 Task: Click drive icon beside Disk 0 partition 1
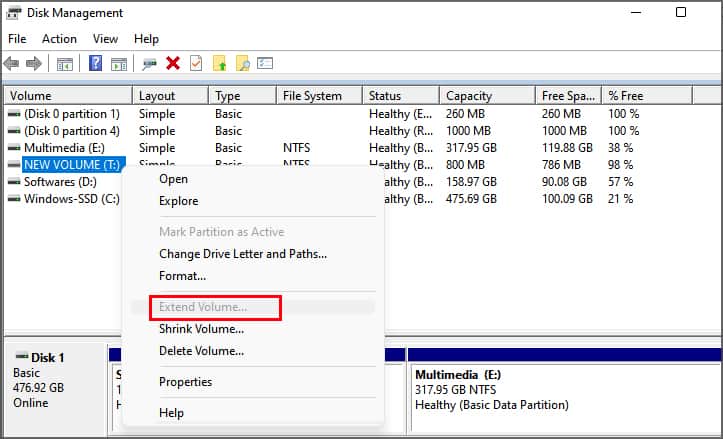14,114
